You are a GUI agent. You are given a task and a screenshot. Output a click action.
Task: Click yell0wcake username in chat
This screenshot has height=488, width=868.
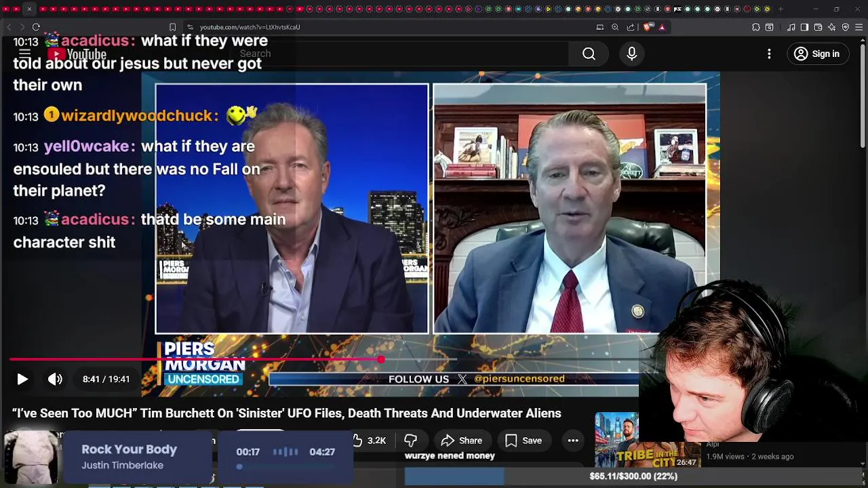point(86,146)
